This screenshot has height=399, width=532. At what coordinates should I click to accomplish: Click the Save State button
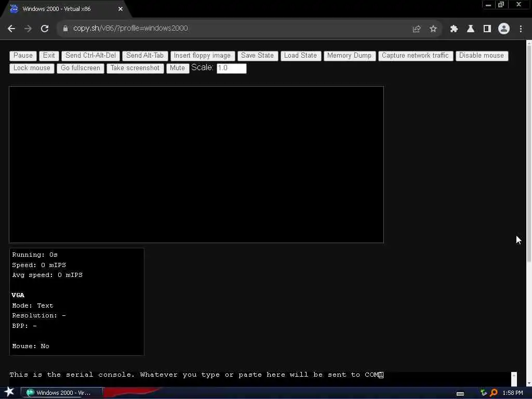click(x=258, y=56)
